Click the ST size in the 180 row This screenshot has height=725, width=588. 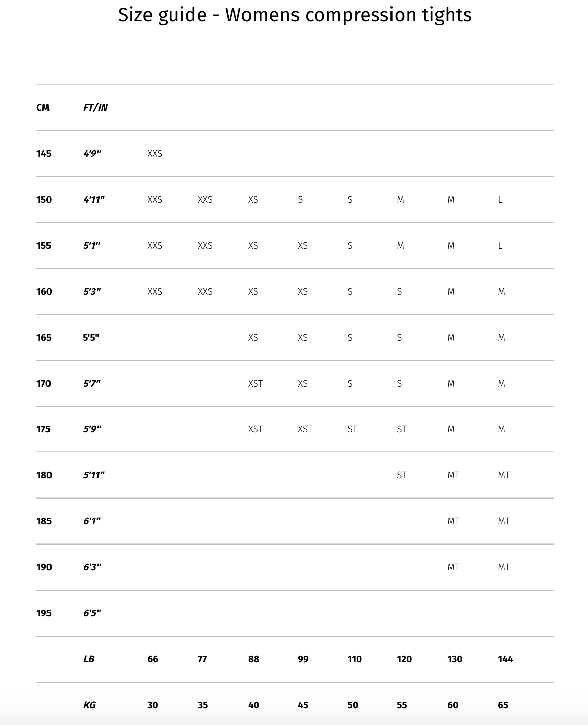coord(402,475)
